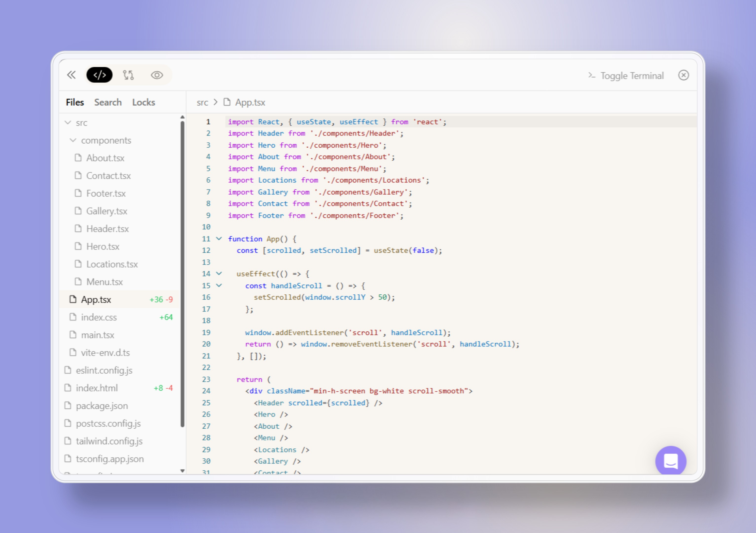This screenshot has width=756, height=533.
Task: Click the file tree scrollbar's down arrow
Action: tap(182, 471)
